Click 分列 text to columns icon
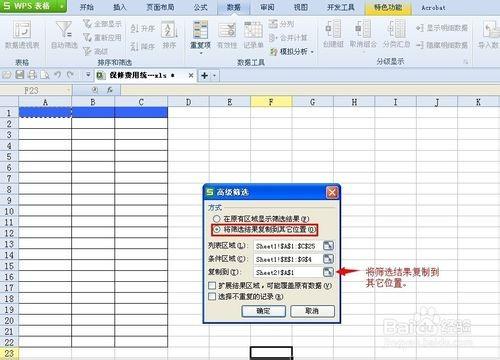This screenshot has height=360, width=500. click(273, 24)
